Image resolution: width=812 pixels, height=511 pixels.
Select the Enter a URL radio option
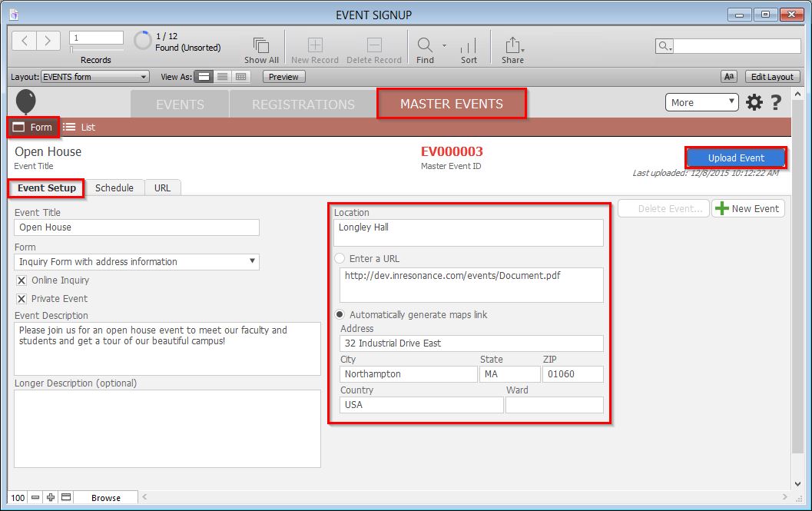tap(340, 259)
